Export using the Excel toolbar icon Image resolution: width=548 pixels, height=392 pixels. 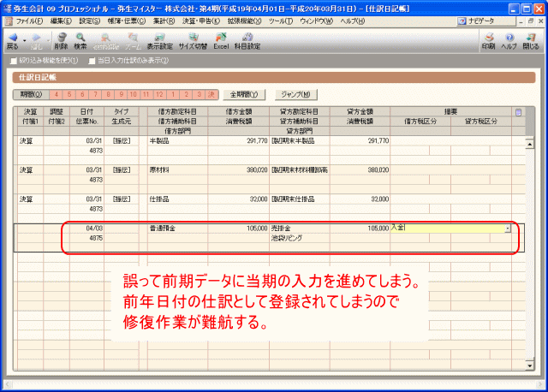221,41
